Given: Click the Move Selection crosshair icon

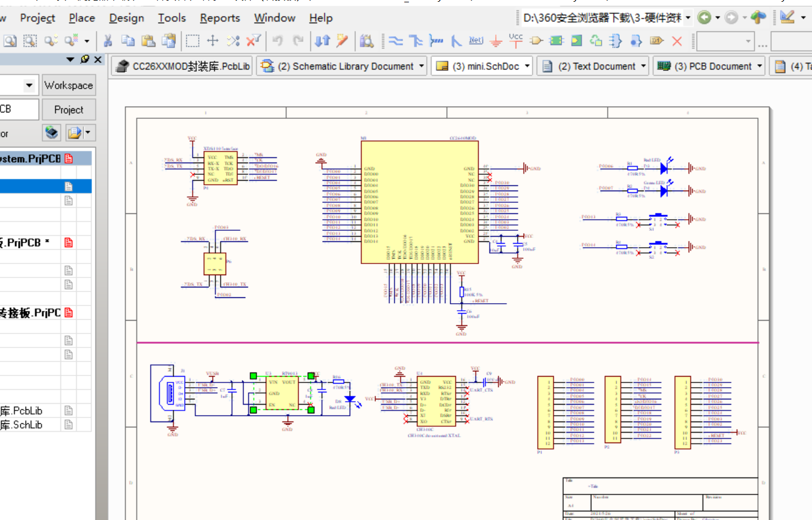Looking at the screenshot, I should [213, 40].
